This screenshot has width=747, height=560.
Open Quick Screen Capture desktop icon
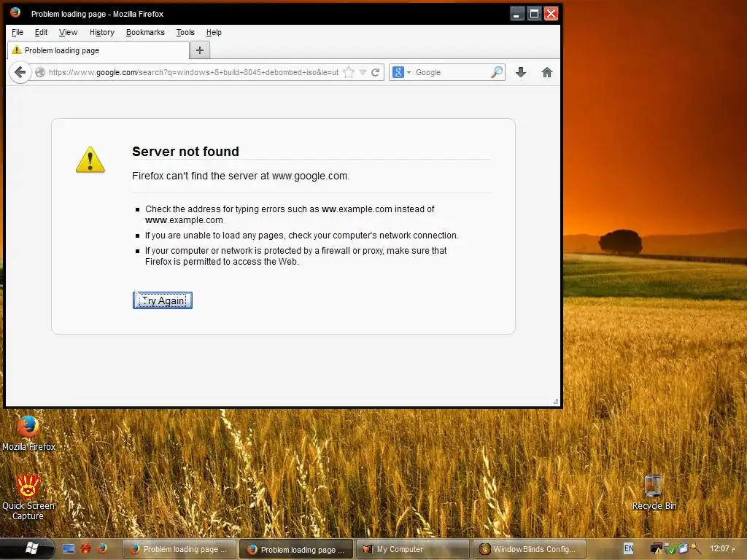tap(28, 497)
